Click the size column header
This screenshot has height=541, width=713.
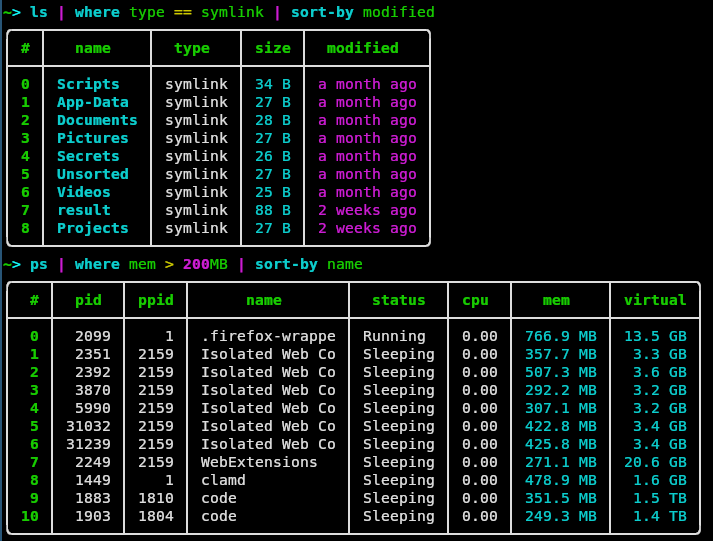(272, 48)
